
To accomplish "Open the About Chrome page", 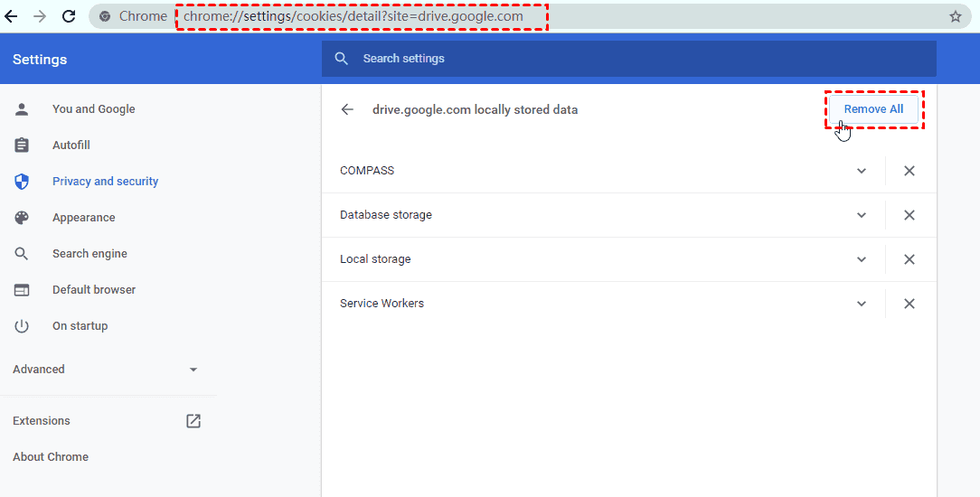I will [x=51, y=457].
